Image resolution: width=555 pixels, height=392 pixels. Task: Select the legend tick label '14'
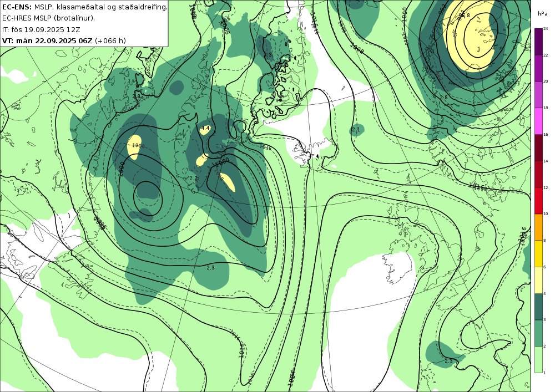(x=546, y=161)
